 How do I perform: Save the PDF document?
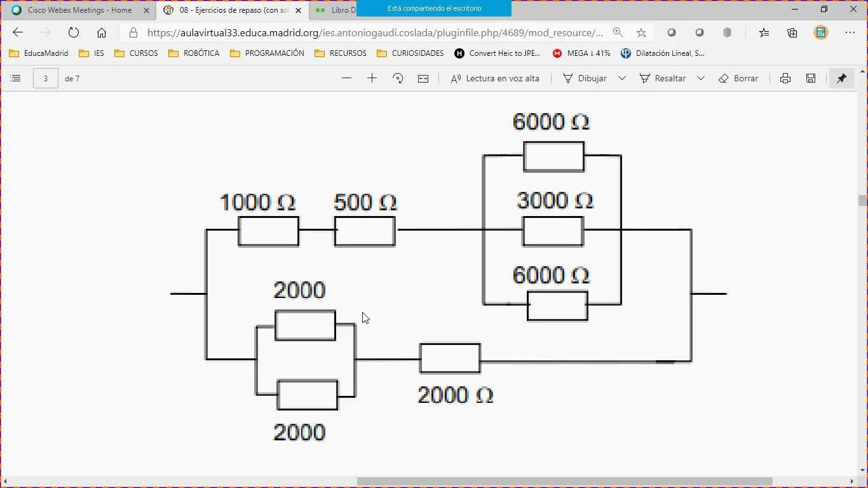pos(811,78)
